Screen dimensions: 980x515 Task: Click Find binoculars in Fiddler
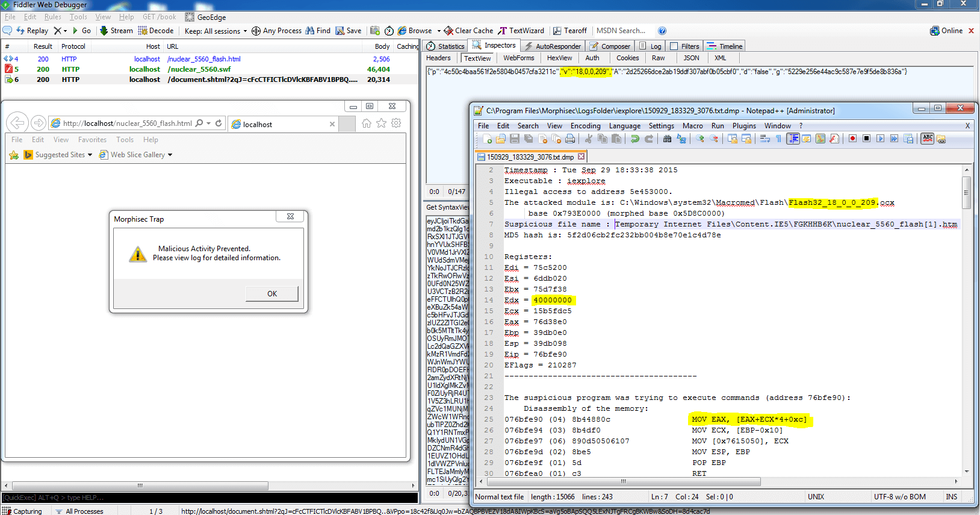[x=318, y=31]
